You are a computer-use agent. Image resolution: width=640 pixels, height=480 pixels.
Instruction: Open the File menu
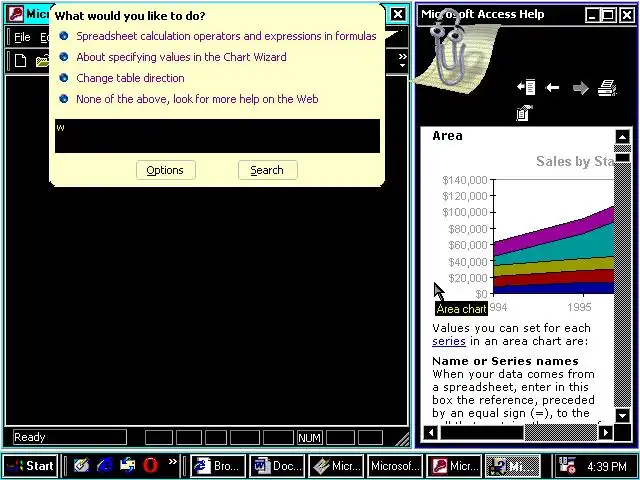pyautogui.click(x=22, y=37)
